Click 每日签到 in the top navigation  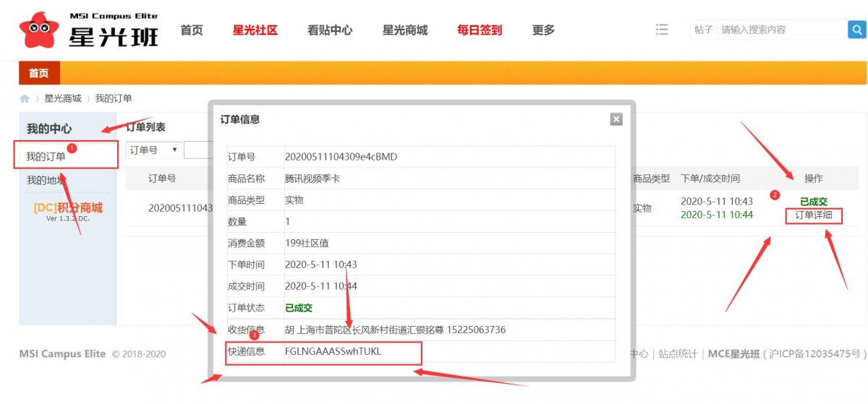tap(480, 30)
